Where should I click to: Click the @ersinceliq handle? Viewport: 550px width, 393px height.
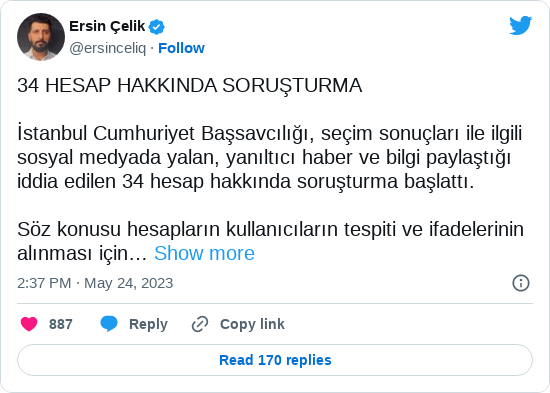click(x=107, y=48)
